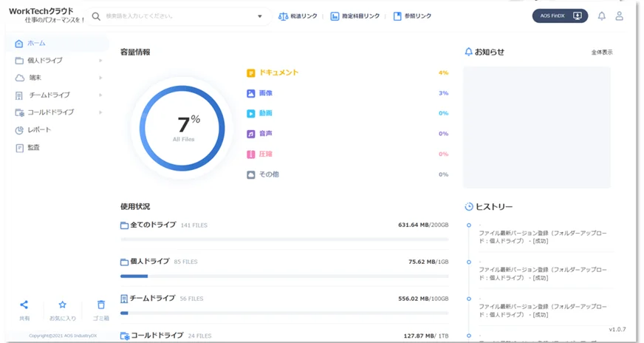This screenshot has width=644, height=343.
Task: Click the 75.62 MB/1GB value
Action: [428, 262]
